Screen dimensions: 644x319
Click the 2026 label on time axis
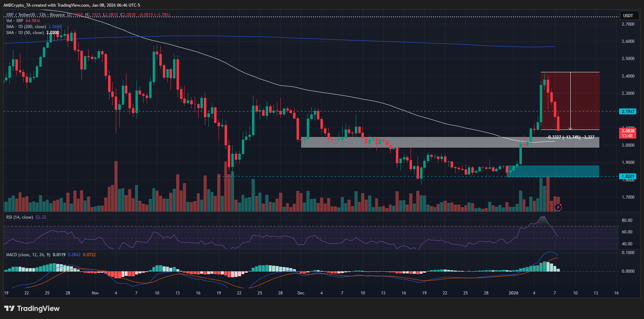coord(513,293)
